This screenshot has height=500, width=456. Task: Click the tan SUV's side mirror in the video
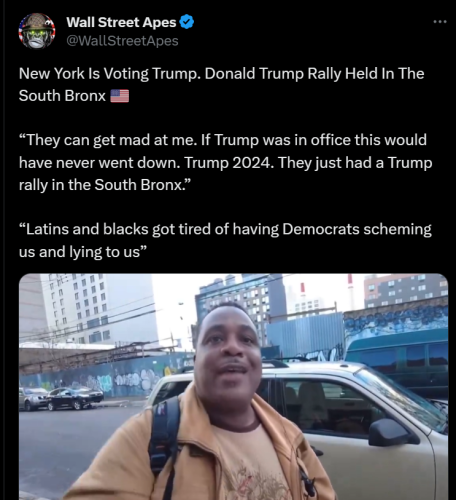pyautogui.click(x=390, y=432)
